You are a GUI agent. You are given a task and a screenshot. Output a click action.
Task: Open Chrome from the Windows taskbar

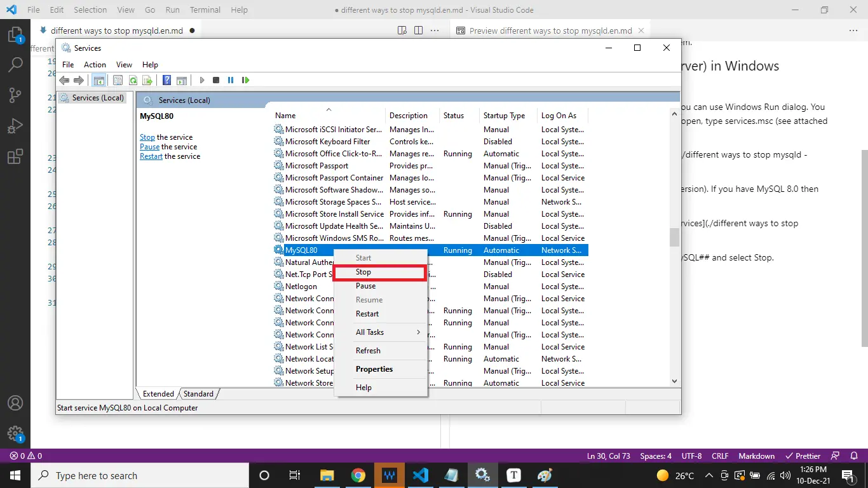click(x=358, y=475)
